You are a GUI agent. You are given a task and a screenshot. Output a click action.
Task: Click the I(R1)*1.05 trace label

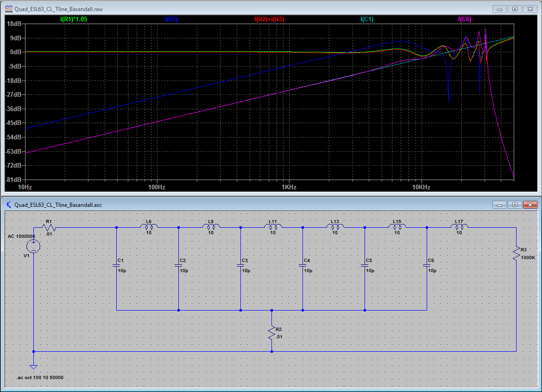click(x=74, y=19)
